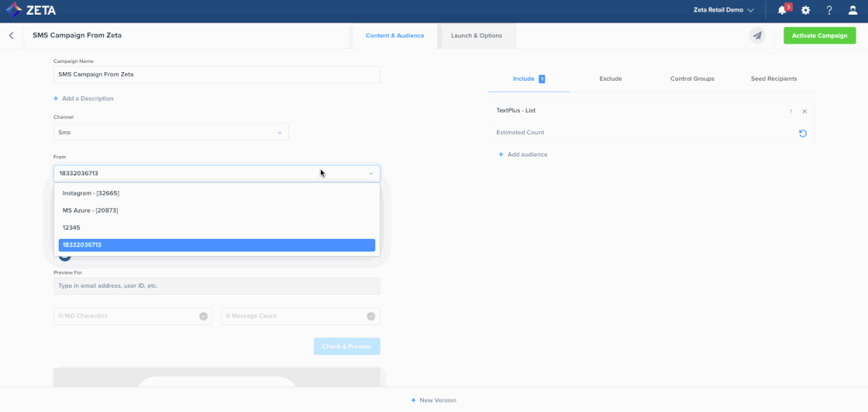Viewport: 868px width, 412px height.
Task: Click the back arrow beside campaign title
Action: (x=12, y=36)
